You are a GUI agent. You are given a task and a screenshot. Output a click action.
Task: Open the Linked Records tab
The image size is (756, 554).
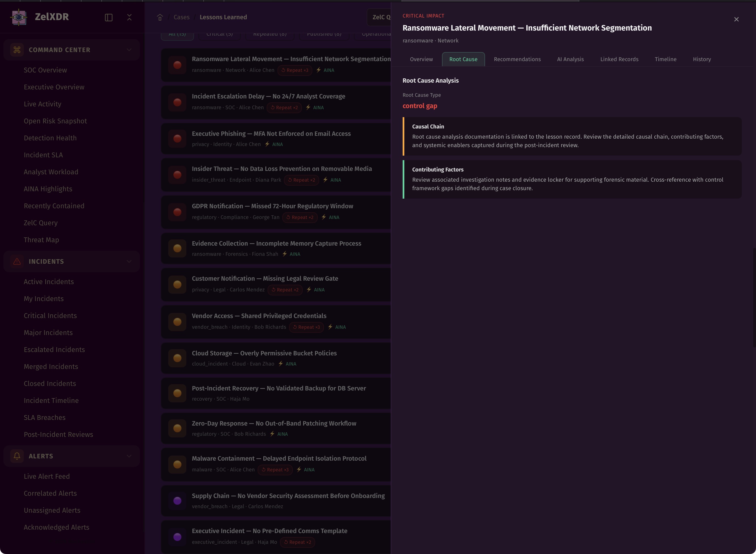[x=619, y=59]
